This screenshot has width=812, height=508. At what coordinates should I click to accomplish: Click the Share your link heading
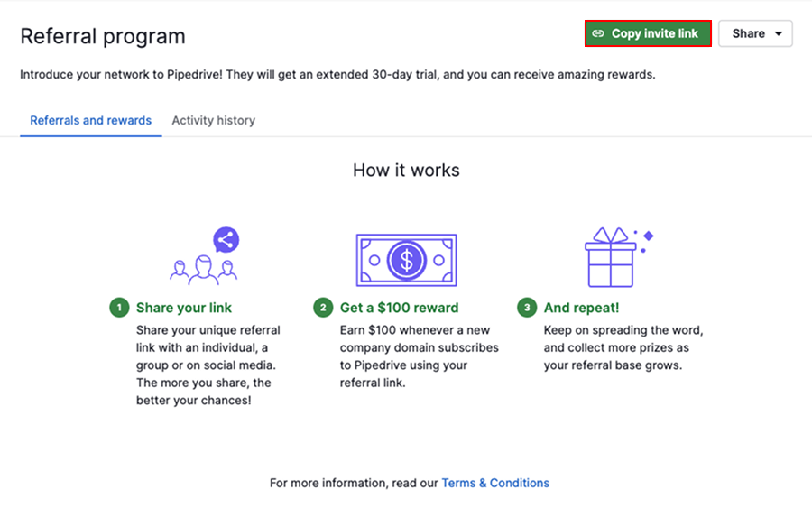184,308
